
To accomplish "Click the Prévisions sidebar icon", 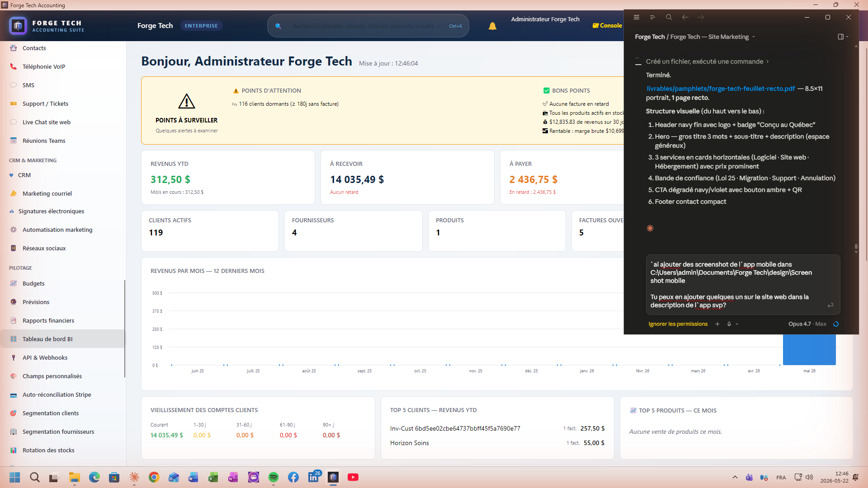I will (14, 302).
